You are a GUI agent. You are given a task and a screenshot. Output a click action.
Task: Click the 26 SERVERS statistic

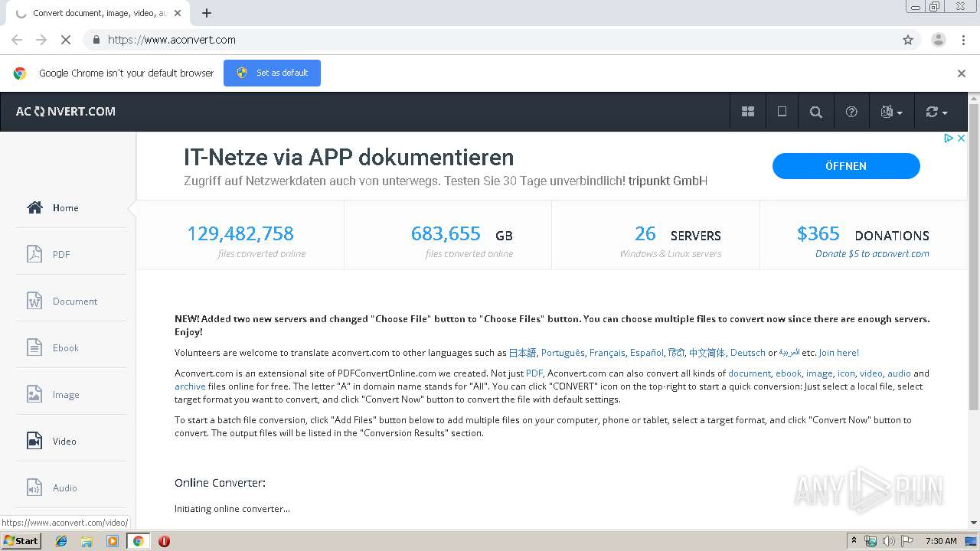(x=678, y=233)
